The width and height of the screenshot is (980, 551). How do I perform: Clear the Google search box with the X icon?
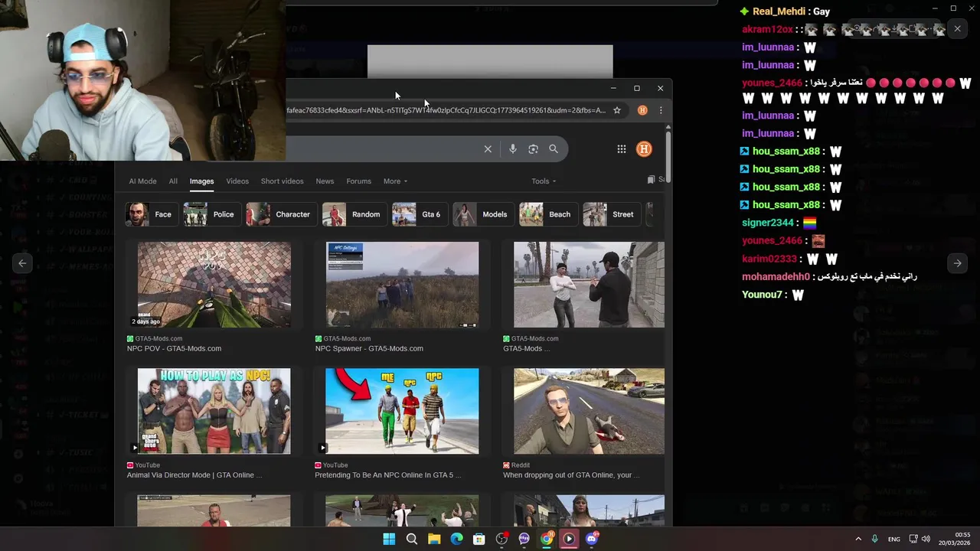click(x=488, y=149)
